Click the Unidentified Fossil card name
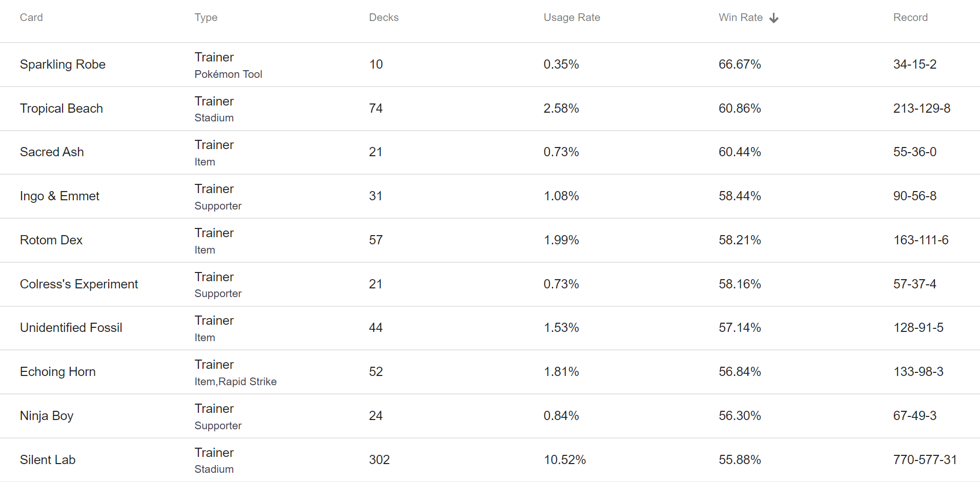The height and width of the screenshot is (482, 980). coord(71,328)
